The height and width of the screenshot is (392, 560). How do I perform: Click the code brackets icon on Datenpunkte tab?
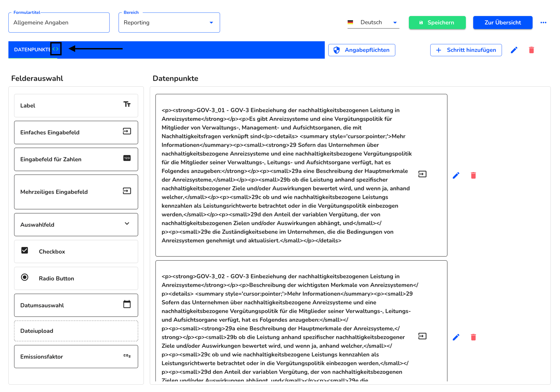(x=56, y=49)
